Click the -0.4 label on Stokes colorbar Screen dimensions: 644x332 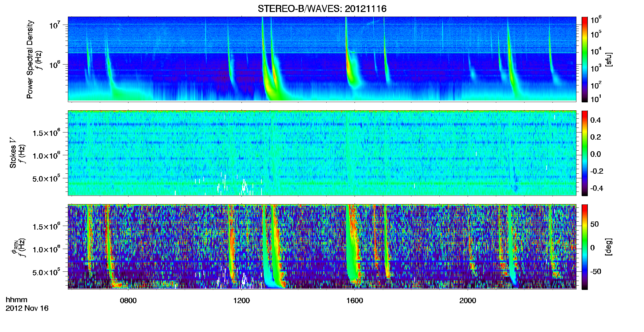pos(597,188)
